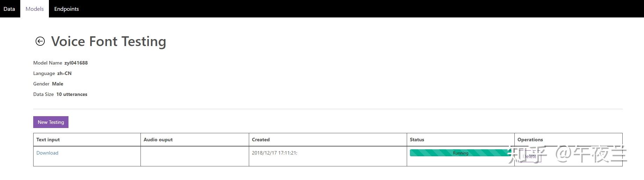Click the Delete button under Operations

coord(530,157)
